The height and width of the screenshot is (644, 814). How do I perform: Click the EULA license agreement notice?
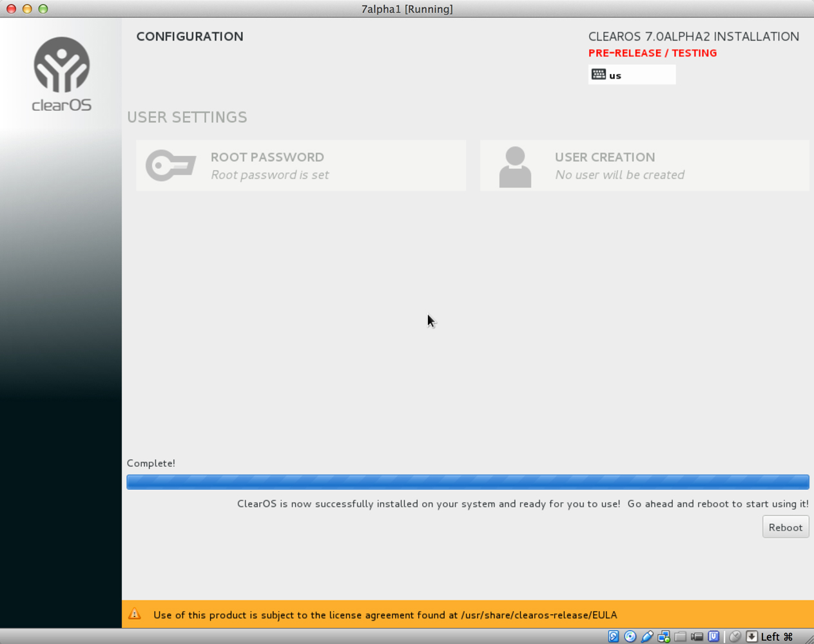[x=385, y=615]
